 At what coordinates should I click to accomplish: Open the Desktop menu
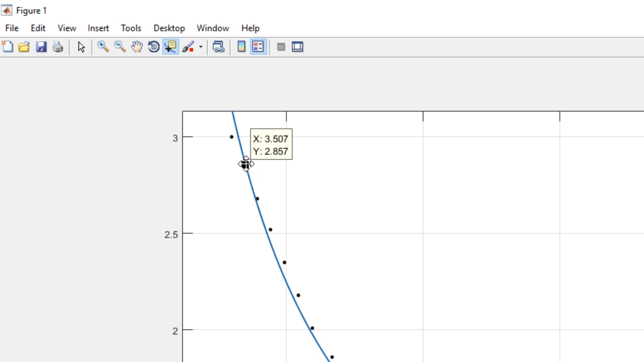point(169,28)
